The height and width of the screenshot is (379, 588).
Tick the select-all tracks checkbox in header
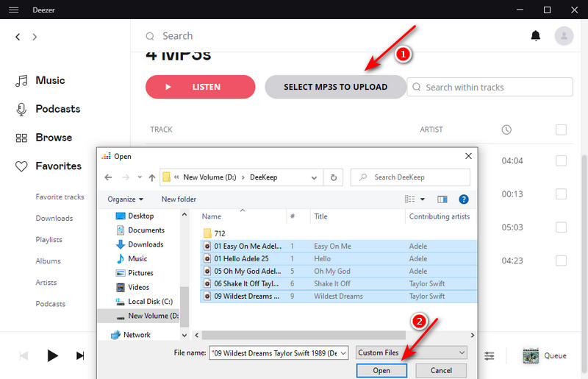pos(561,130)
